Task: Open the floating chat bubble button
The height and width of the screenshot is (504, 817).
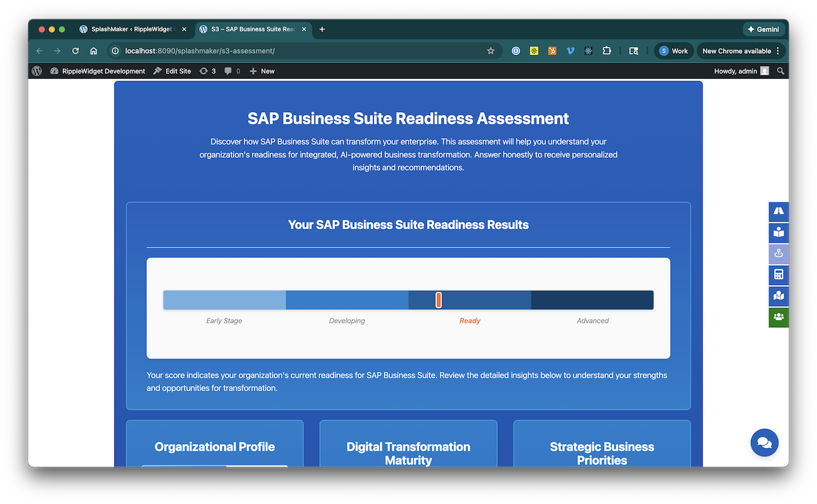Action: click(764, 443)
